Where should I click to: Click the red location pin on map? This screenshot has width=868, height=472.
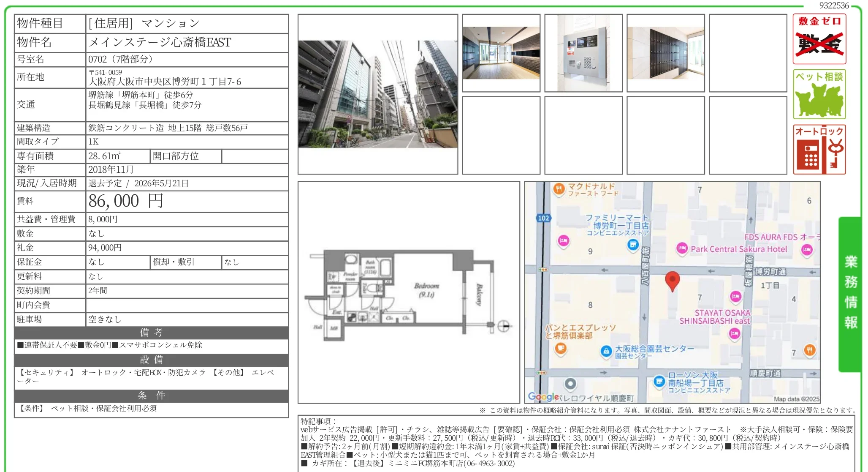click(672, 280)
